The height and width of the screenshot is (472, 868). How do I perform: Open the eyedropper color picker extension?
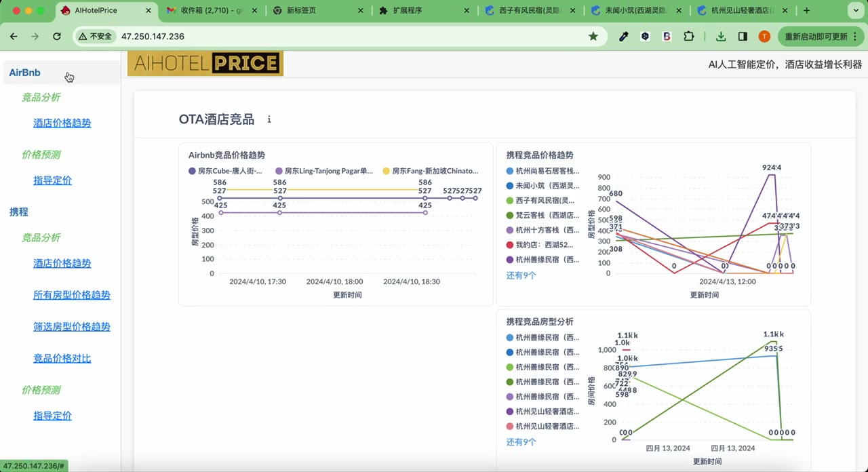coord(624,37)
